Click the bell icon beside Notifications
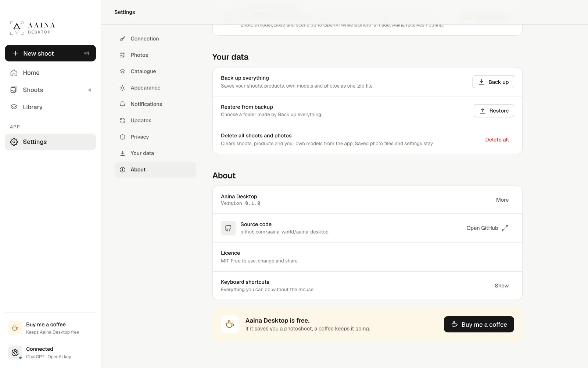The image size is (588, 368). 123,104
